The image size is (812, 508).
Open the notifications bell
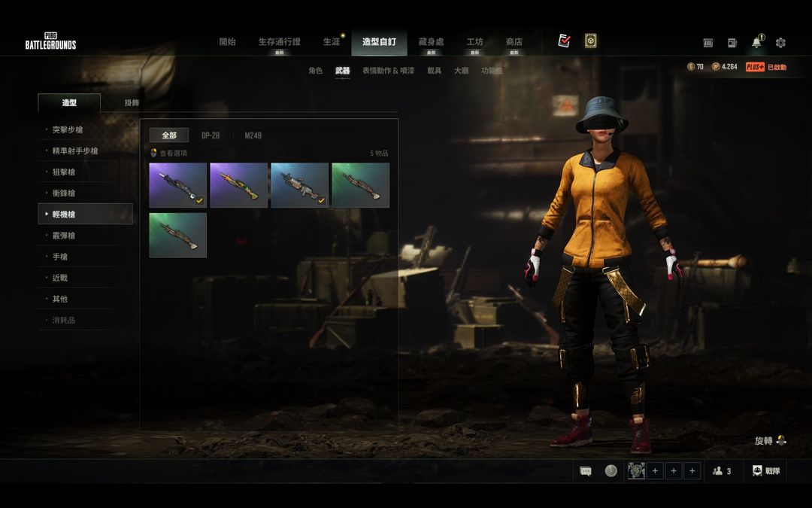point(757,41)
